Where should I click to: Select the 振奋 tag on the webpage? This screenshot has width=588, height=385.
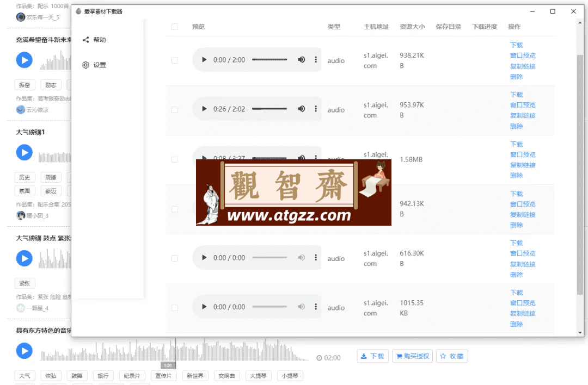24,85
